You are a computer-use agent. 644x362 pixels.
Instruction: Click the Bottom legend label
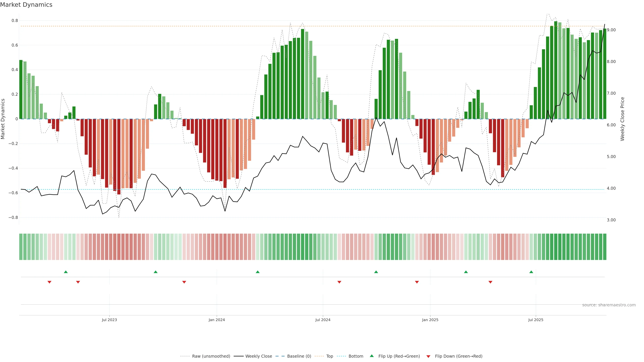pos(356,356)
